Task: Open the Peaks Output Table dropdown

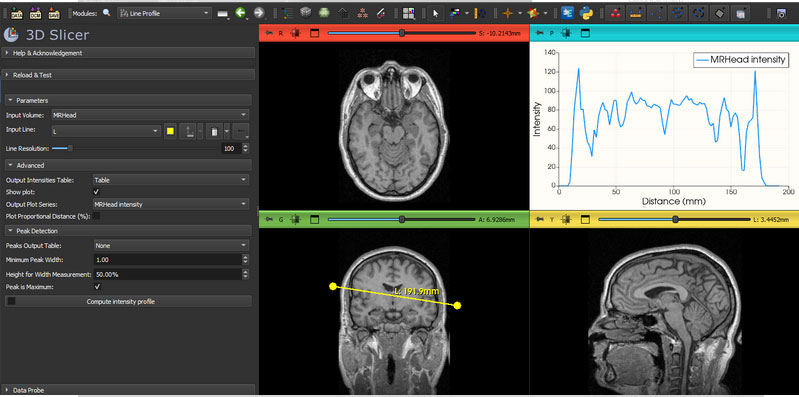Action: [171, 246]
